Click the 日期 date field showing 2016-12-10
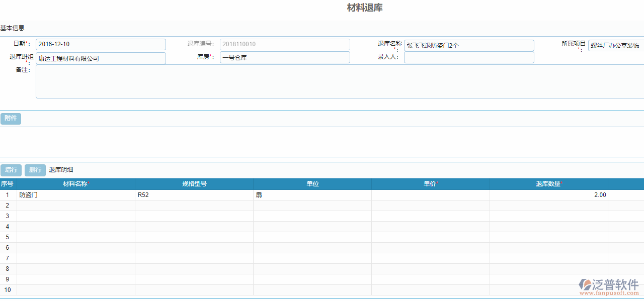This screenshot has width=644, height=301. click(x=101, y=44)
